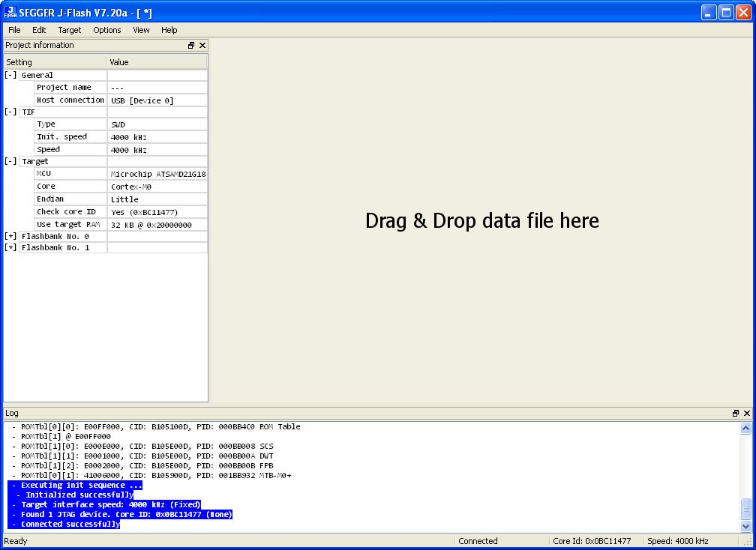Screen dimensions: 756x550
Task: Click the 'Initialized successfully' log line
Action: [71, 495]
